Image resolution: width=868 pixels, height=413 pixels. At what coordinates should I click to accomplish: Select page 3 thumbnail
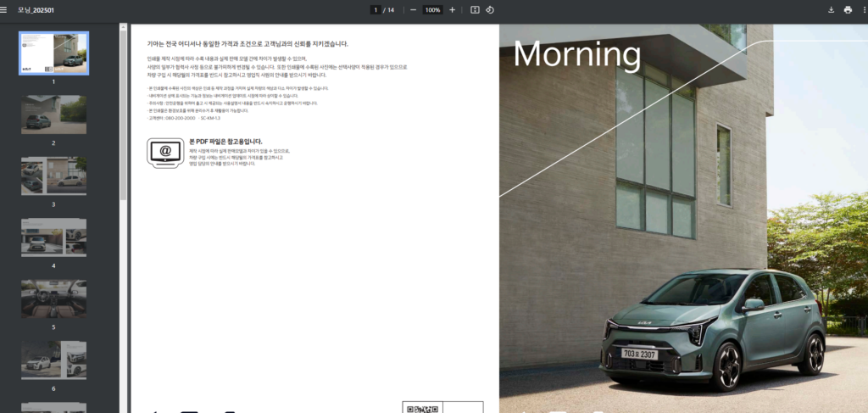53,176
